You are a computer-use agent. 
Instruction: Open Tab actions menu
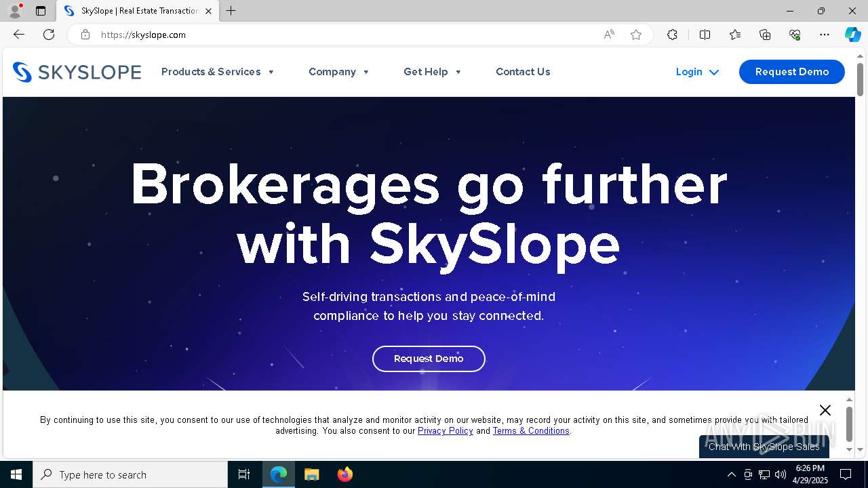pyautogui.click(x=41, y=11)
